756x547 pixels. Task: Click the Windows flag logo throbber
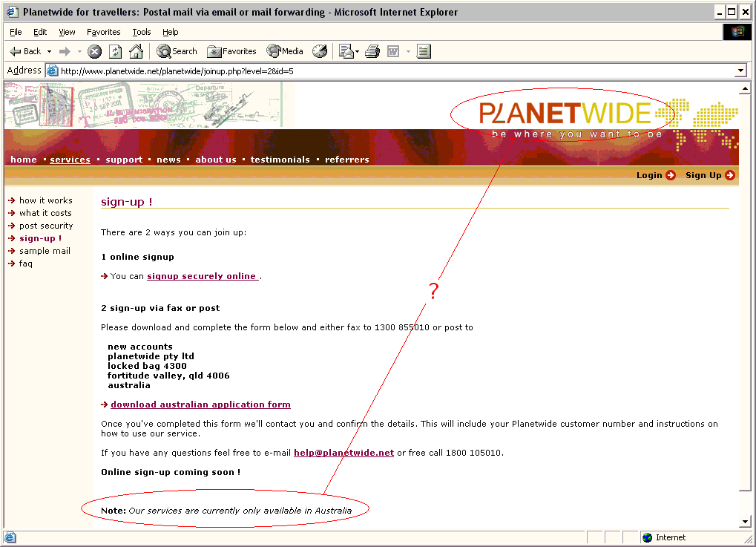pyautogui.click(x=737, y=32)
